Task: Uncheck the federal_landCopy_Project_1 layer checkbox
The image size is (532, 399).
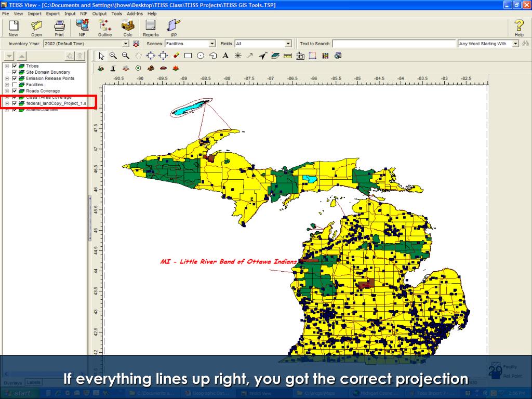Action: [x=14, y=103]
